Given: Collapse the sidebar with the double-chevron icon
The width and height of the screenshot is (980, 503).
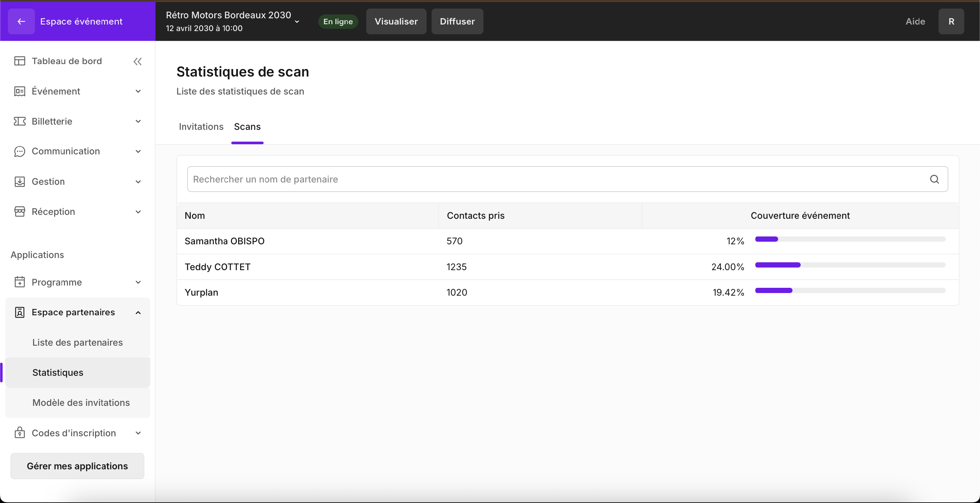Looking at the screenshot, I should [137, 61].
